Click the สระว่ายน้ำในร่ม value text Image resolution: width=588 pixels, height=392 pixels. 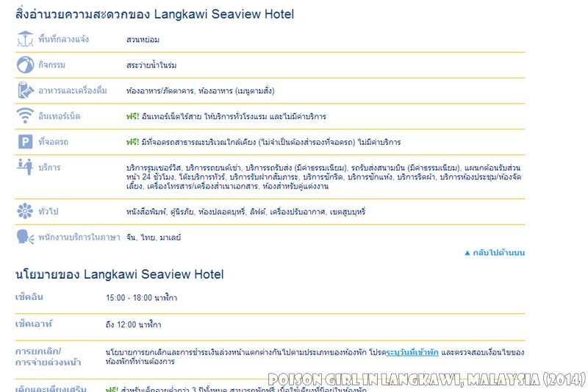point(151,65)
